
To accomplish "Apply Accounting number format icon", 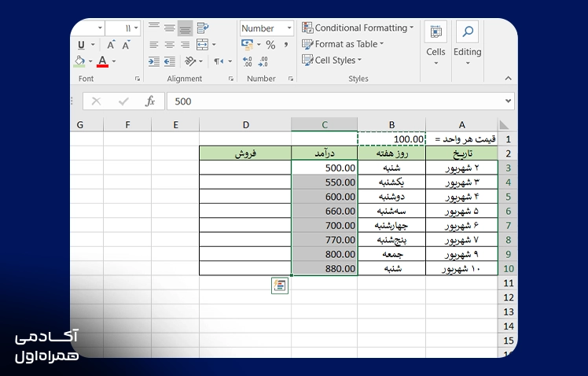I will tap(247, 45).
